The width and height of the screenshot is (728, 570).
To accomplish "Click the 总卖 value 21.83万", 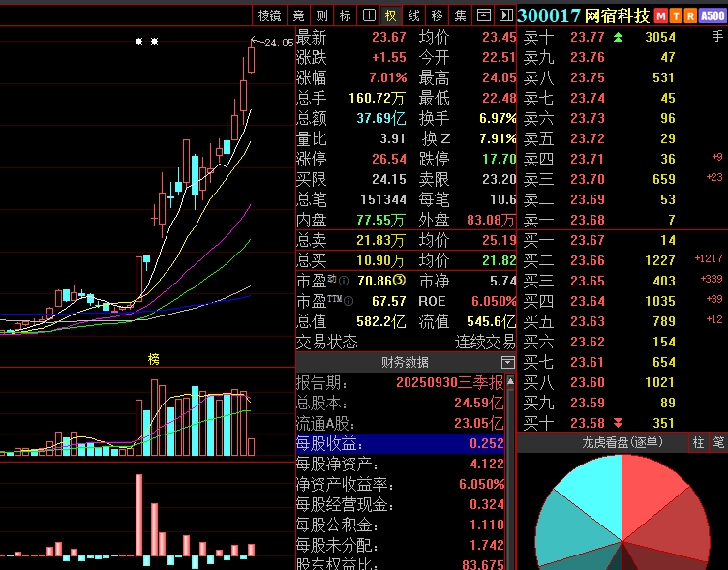I will point(380,240).
